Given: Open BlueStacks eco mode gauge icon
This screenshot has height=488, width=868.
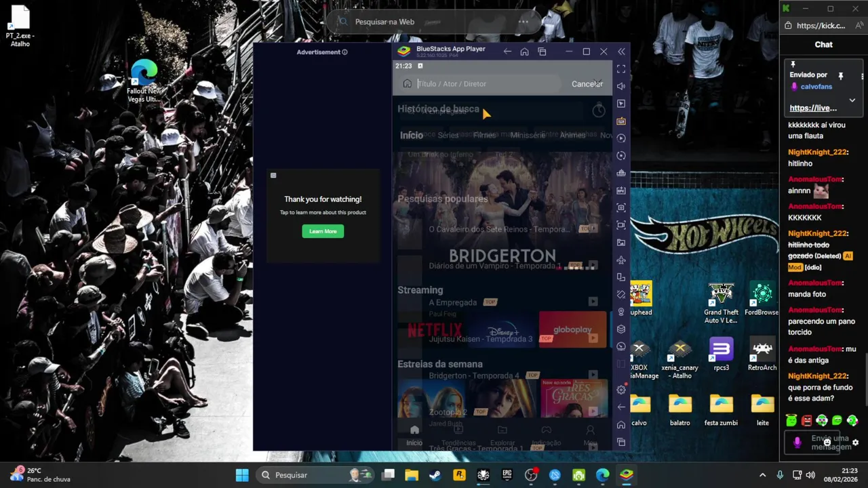Looking at the screenshot, I should [x=621, y=346].
